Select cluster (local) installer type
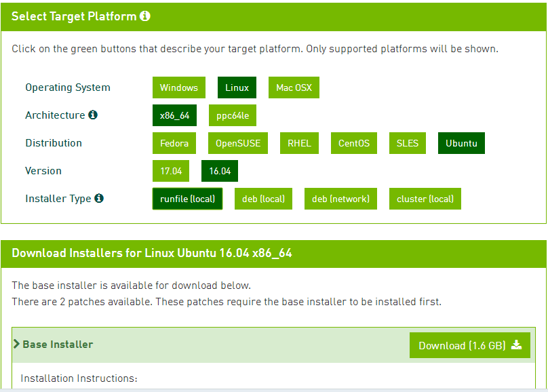 pyautogui.click(x=425, y=199)
